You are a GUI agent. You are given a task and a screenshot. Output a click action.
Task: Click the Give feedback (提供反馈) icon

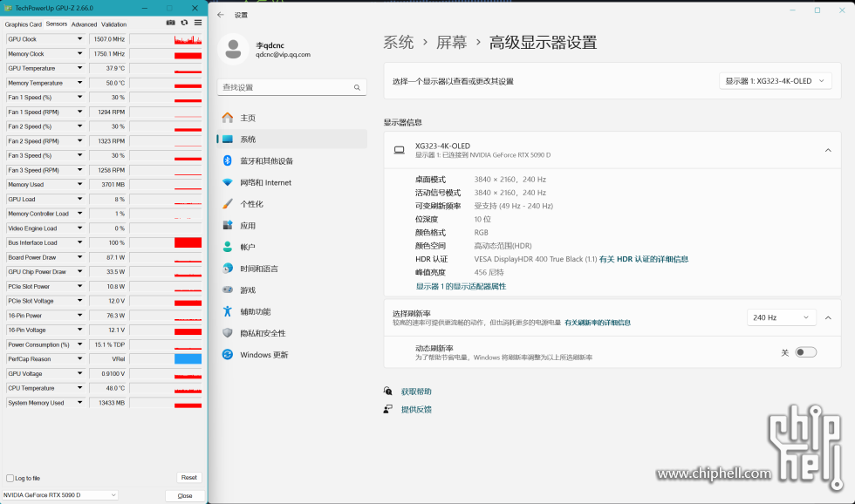coord(387,409)
